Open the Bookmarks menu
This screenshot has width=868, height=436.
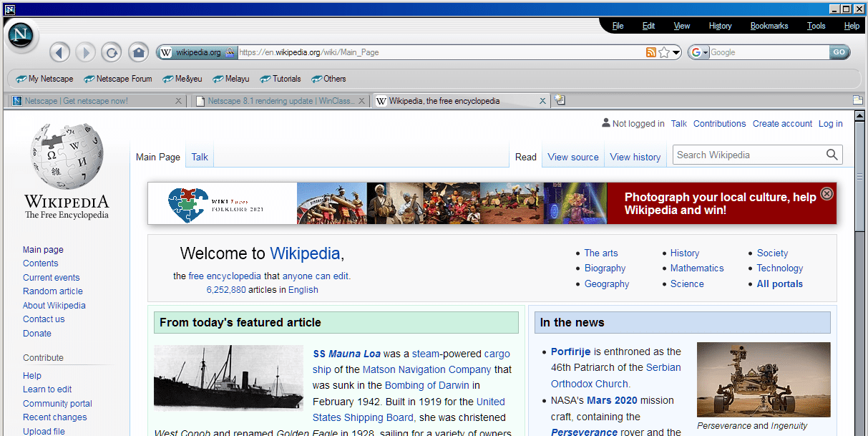[x=769, y=25]
